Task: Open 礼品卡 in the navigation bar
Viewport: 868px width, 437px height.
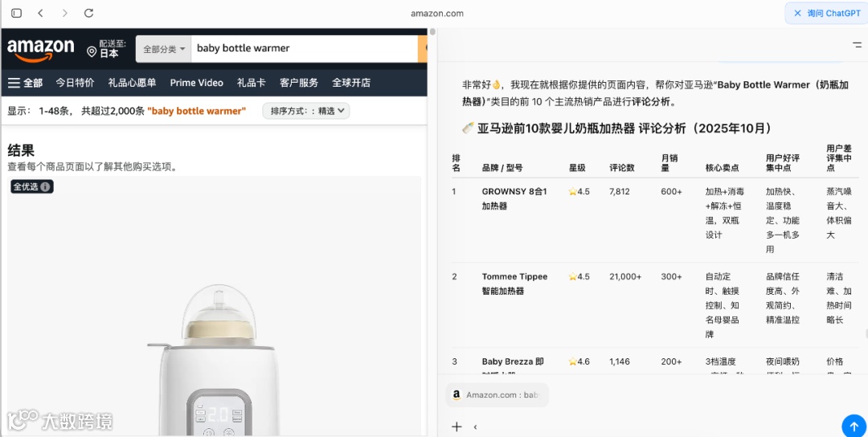Action: [252, 83]
